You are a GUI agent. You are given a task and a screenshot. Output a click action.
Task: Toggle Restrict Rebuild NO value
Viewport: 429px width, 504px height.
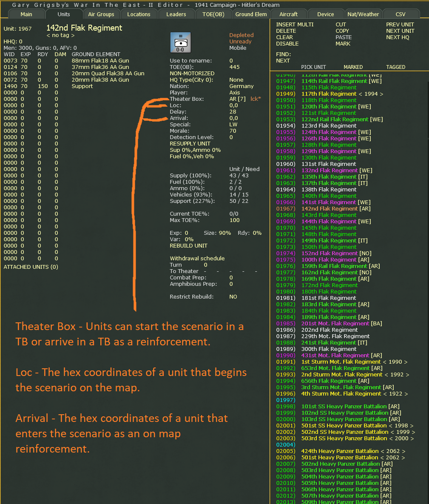(x=233, y=297)
